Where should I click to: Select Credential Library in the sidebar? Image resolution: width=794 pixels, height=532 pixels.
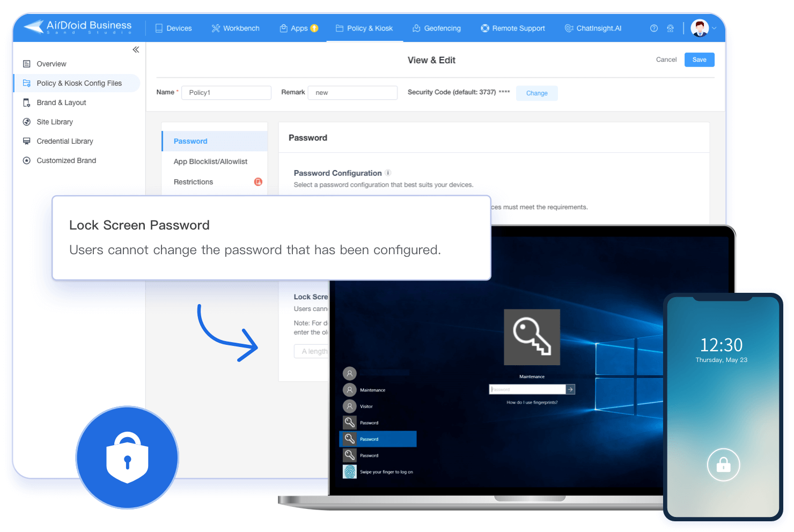coord(64,141)
